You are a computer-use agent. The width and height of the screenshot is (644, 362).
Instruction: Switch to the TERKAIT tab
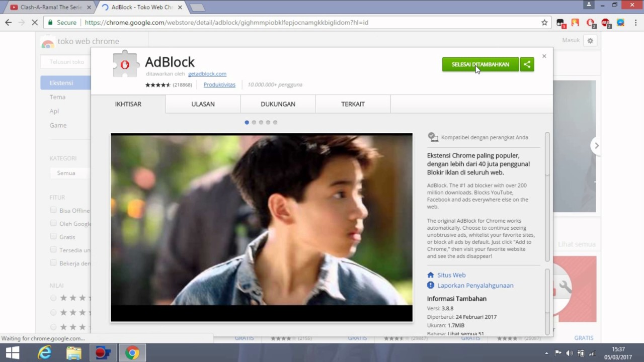pos(353,104)
